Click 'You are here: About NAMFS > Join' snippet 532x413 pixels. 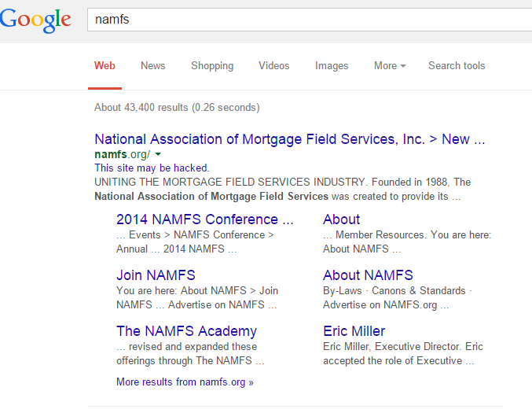pyautogui.click(x=197, y=291)
